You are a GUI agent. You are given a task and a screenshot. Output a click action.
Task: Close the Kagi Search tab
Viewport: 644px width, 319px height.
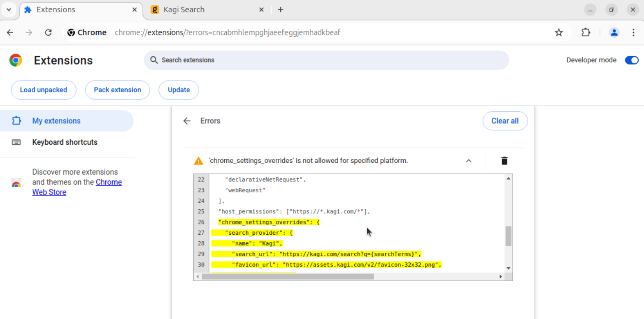261,9
